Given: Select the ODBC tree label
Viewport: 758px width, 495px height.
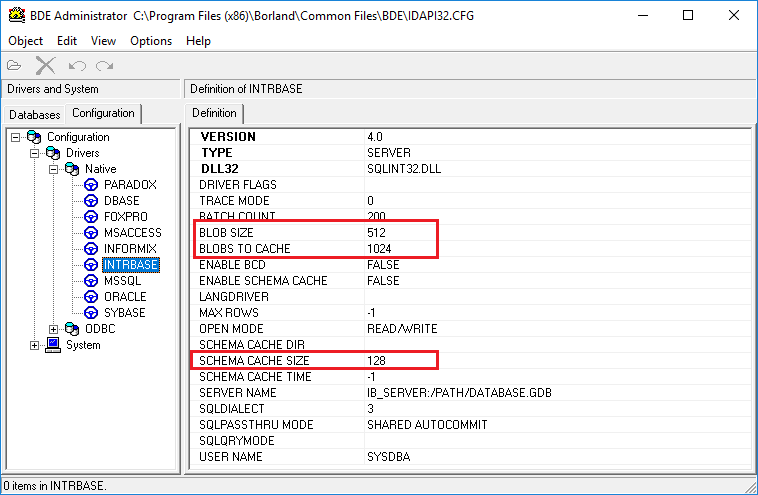Looking at the screenshot, I should point(100,329).
